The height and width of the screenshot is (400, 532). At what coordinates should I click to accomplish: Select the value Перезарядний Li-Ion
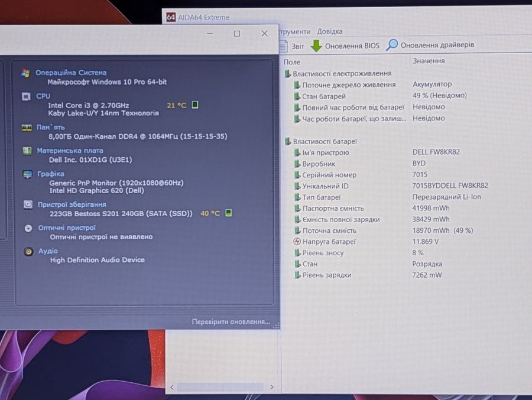(x=446, y=197)
